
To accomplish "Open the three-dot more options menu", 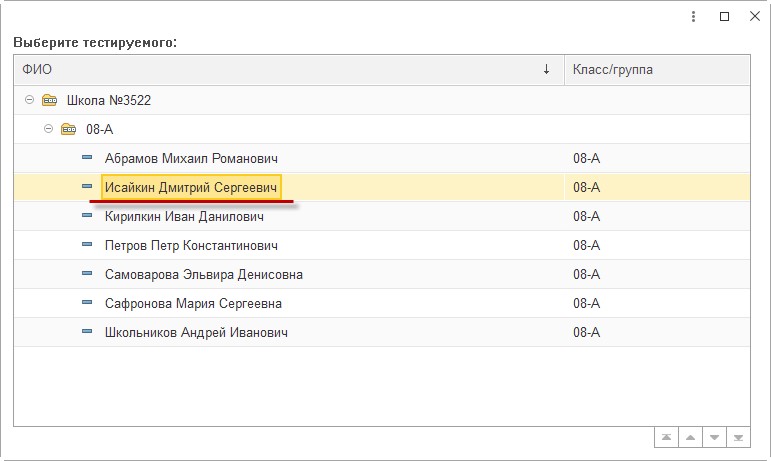I will click(x=693, y=17).
